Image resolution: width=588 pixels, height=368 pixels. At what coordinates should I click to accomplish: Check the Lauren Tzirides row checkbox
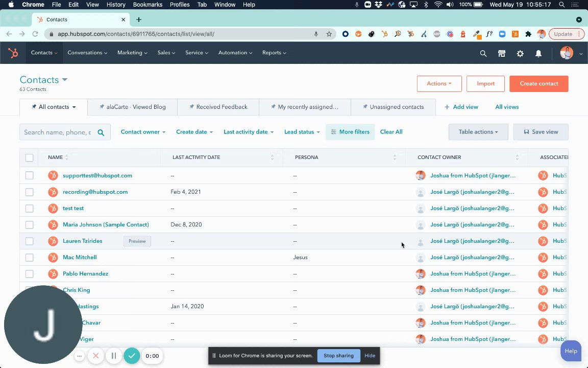point(29,241)
